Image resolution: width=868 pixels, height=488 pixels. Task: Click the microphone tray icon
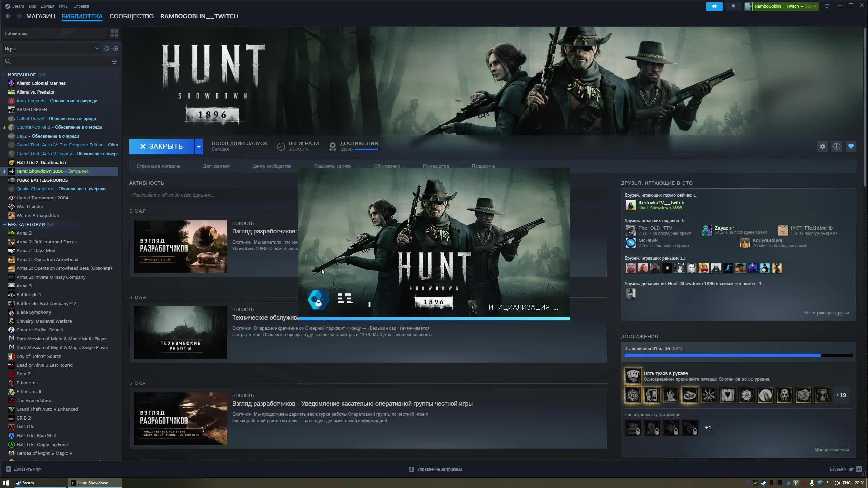click(812, 483)
